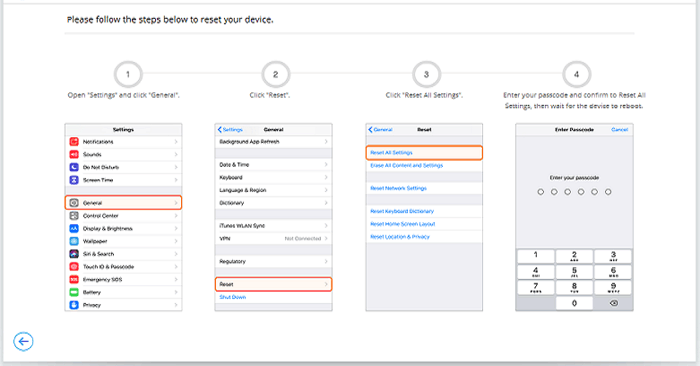Viewport: 700px width, 366px height.
Task: Choose Reset Location & Privacy
Action: click(x=400, y=237)
